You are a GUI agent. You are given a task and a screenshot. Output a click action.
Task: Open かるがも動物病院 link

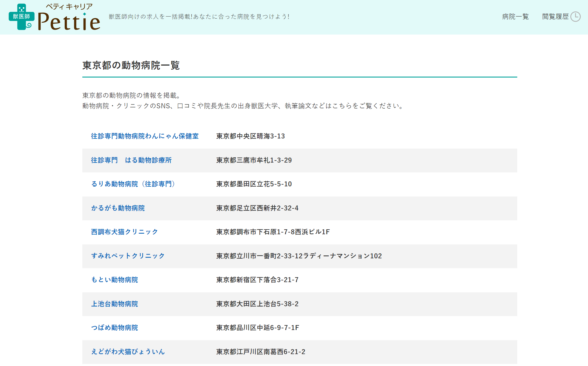click(118, 208)
